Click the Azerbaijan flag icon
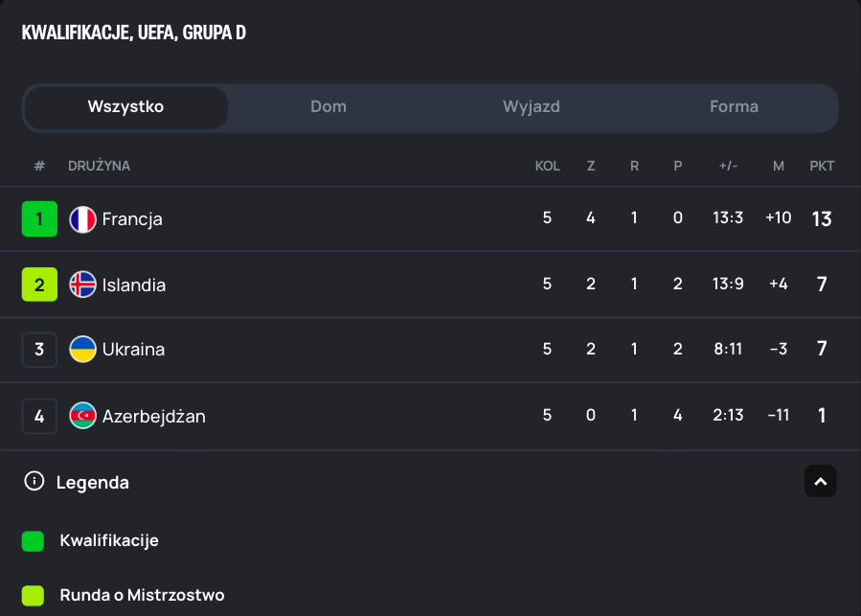 [83, 416]
